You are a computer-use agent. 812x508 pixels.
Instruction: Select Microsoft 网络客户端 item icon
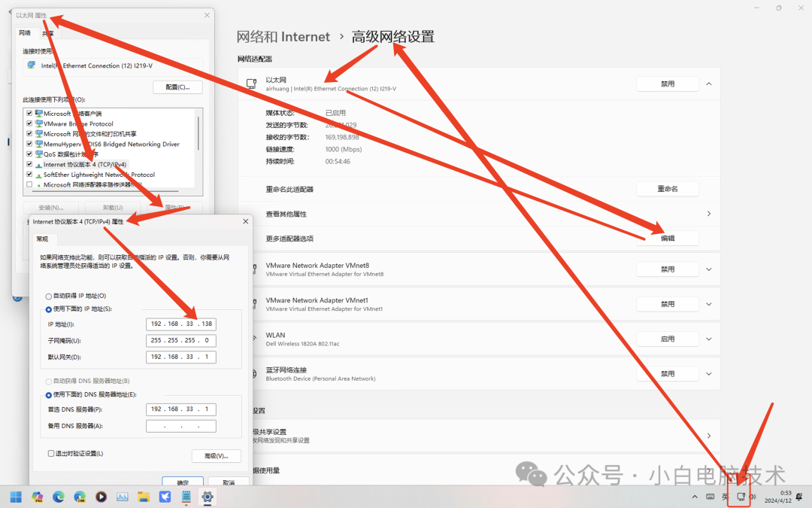tap(39, 114)
